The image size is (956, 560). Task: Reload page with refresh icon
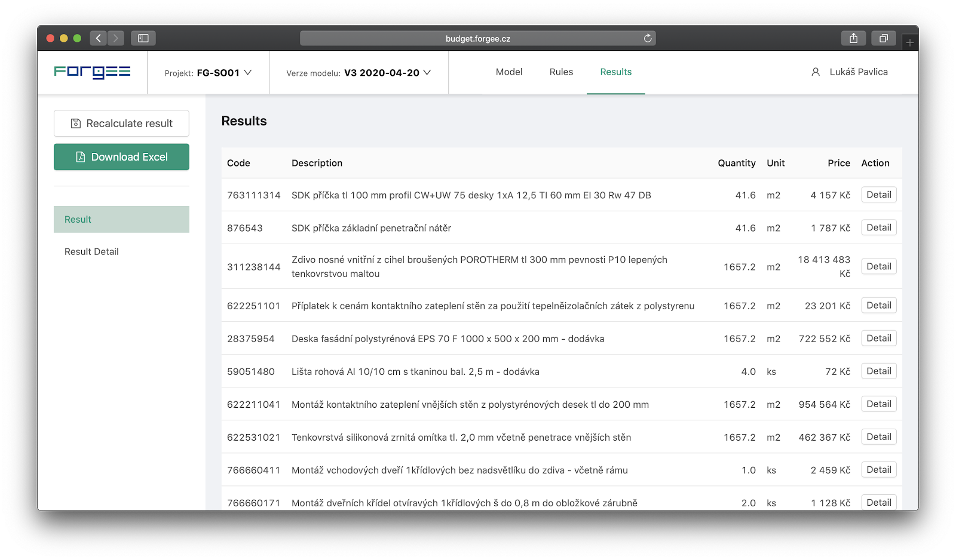(x=648, y=38)
